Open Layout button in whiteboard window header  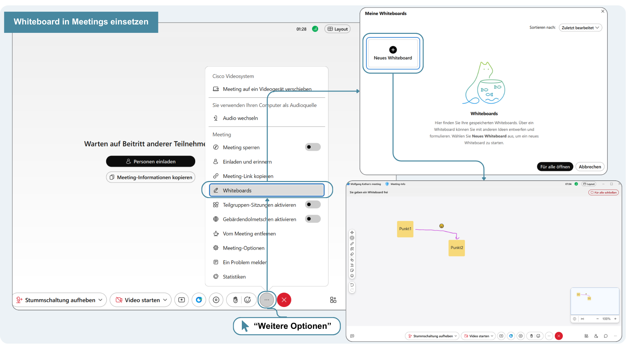[x=589, y=184]
